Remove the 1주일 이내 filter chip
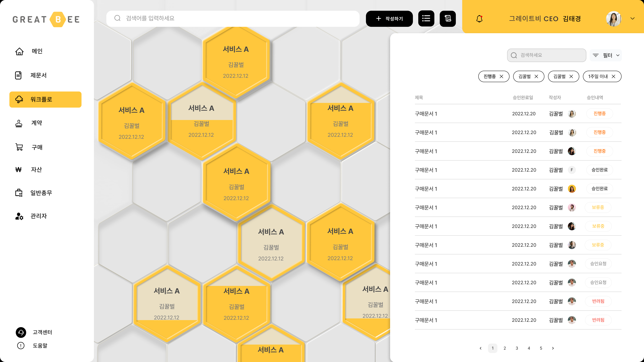 point(613,76)
